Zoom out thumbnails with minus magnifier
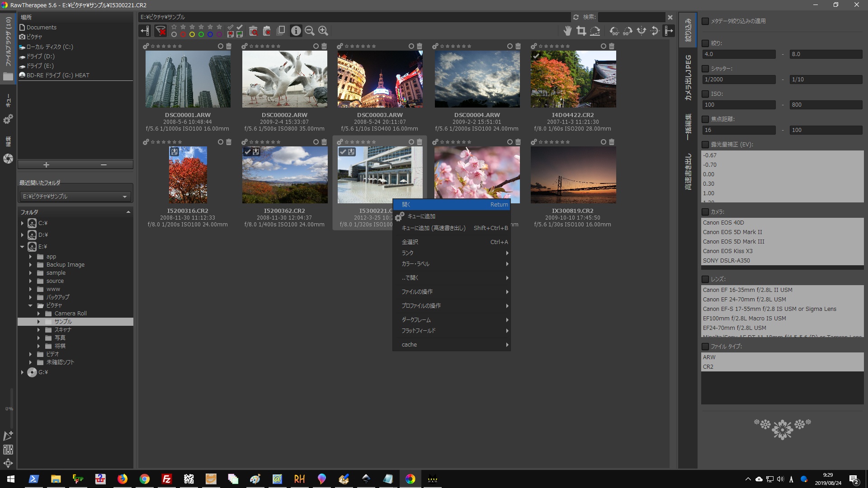This screenshot has width=868, height=488. click(x=310, y=31)
